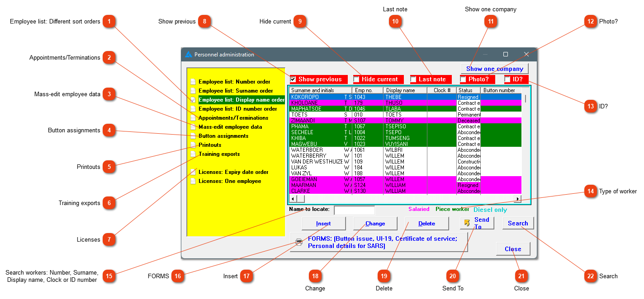Image resolution: width=644 pixels, height=299 pixels.
Task: Click the page icon beside Mass-edit employee data
Action: coord(193,127)
